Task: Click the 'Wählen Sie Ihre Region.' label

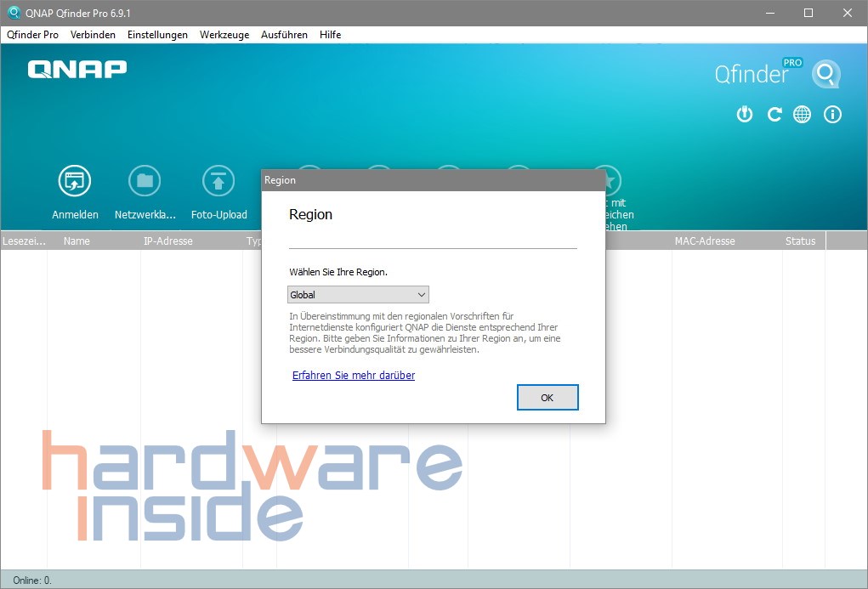Action: point(338,272)
